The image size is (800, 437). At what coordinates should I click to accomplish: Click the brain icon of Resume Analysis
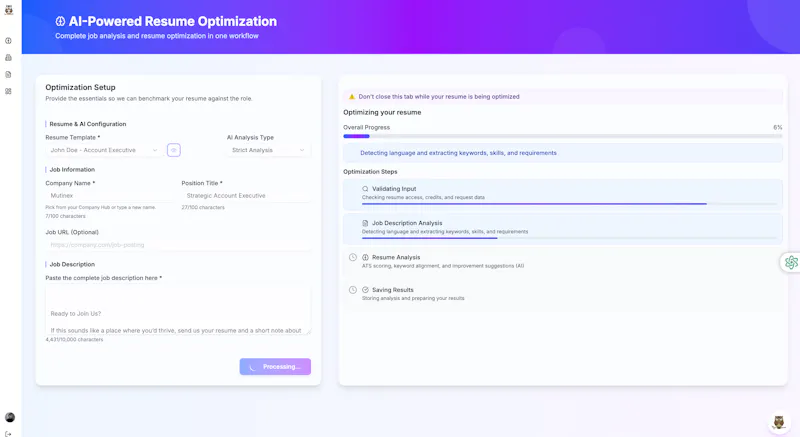click(365, 257)
